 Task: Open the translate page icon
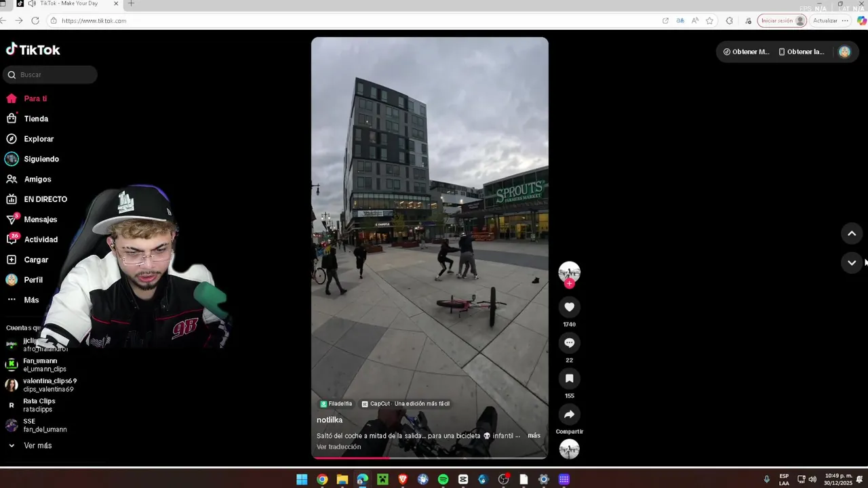(x=680, y=21)
